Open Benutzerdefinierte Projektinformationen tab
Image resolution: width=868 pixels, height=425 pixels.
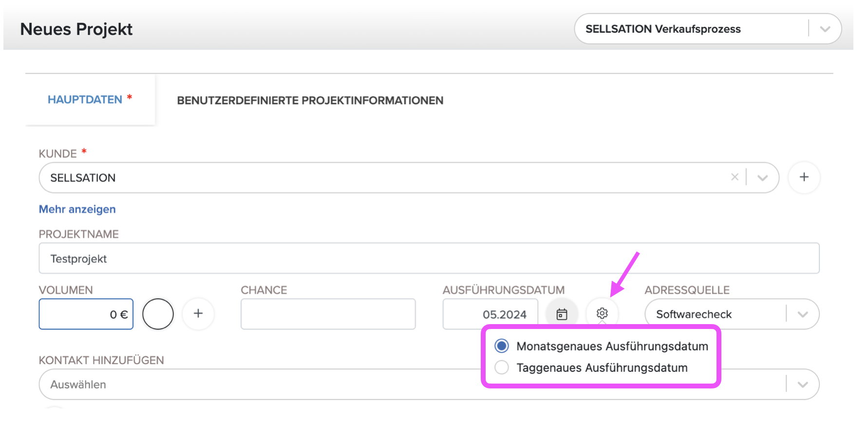point(310,100)
